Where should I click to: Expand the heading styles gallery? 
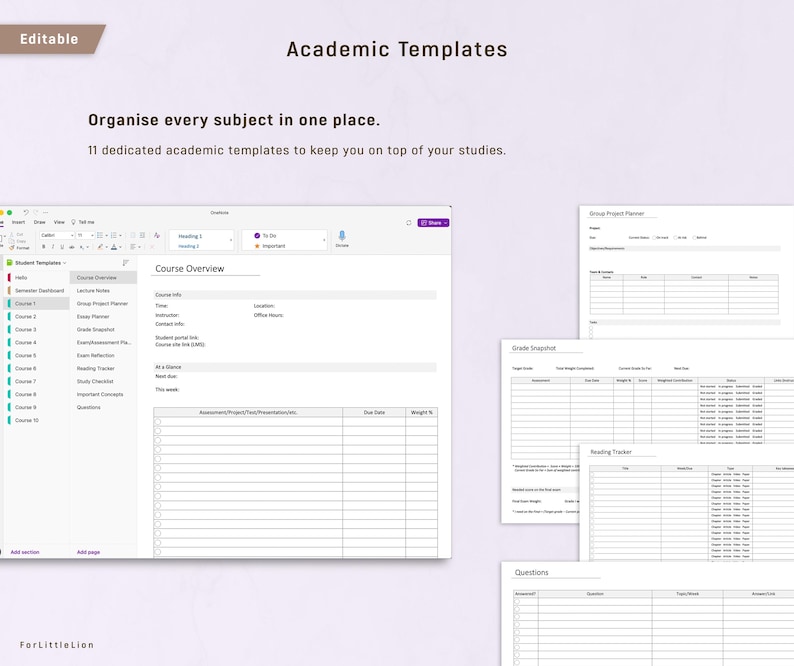[231, 240]
